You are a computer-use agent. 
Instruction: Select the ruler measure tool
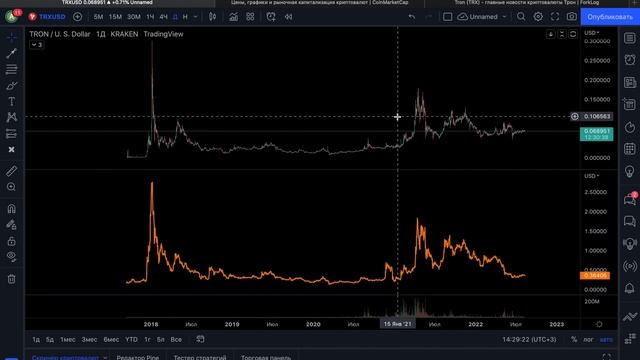[11, 171]
